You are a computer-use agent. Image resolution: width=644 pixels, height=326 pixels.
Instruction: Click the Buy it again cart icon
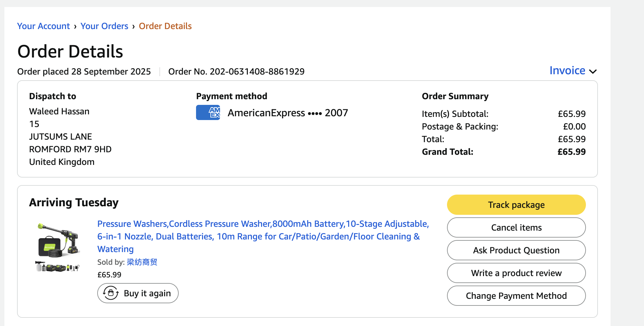click(x=111, y=293)
